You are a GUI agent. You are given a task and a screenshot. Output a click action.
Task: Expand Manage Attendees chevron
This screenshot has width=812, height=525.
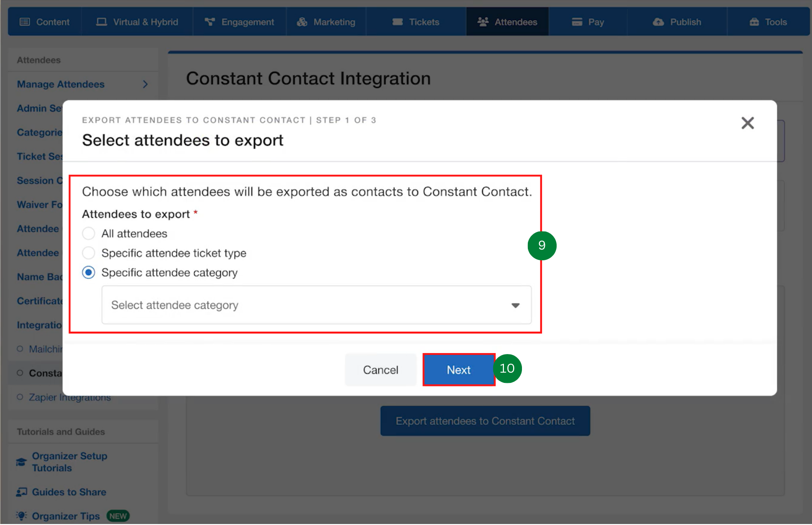click(x=145, y=84)
